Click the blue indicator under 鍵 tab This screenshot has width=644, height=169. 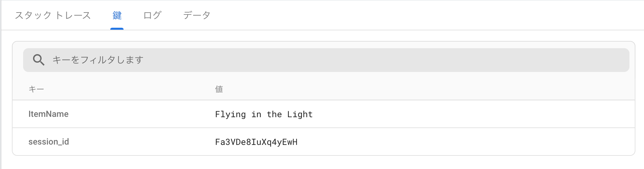[117, 29]
